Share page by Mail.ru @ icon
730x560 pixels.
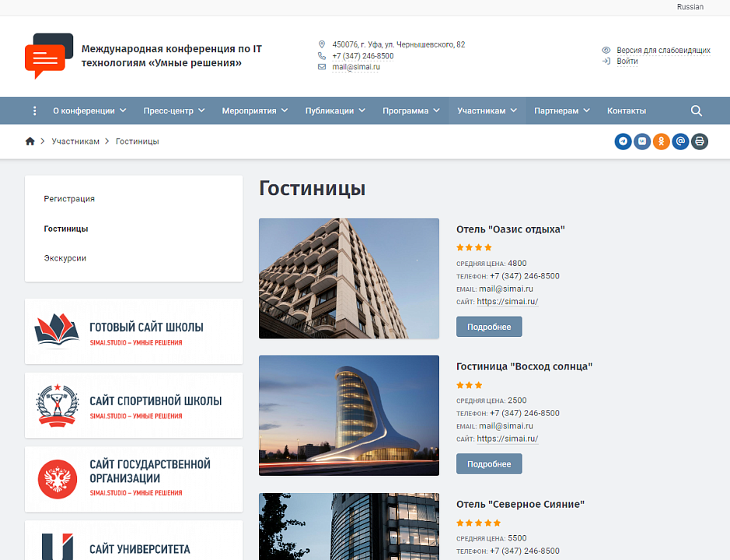(x=680, y=141)
